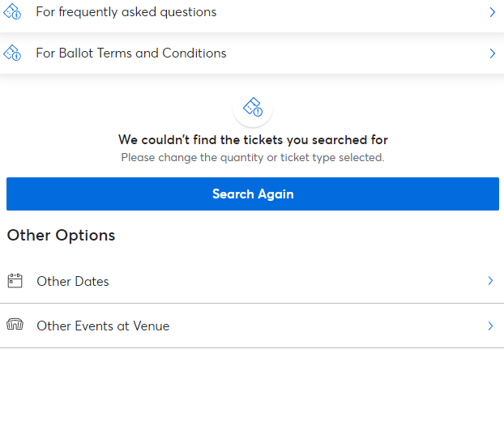This screenshot has width=504, height=430.
Task: Expand the Ballot Terms and Conditions chevron
Action: pyautogui.click(x=492, y=53)
